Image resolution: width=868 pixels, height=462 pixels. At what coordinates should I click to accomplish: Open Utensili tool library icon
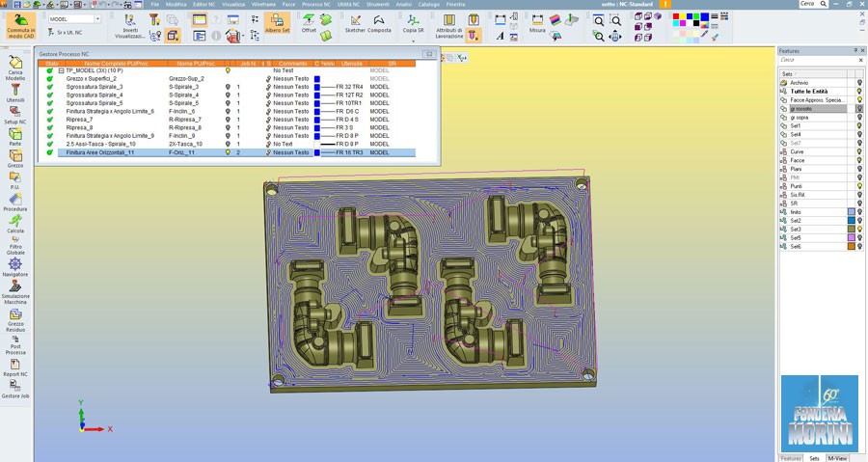coord(14,93)
